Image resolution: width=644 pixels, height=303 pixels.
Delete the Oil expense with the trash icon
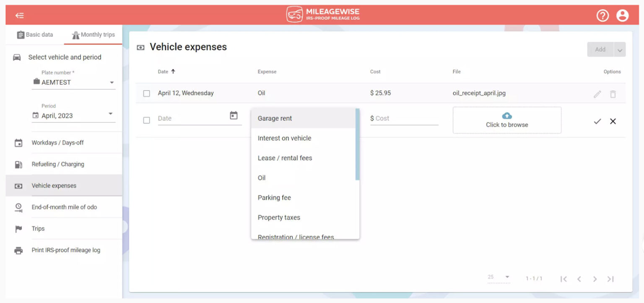pos(613,93)
